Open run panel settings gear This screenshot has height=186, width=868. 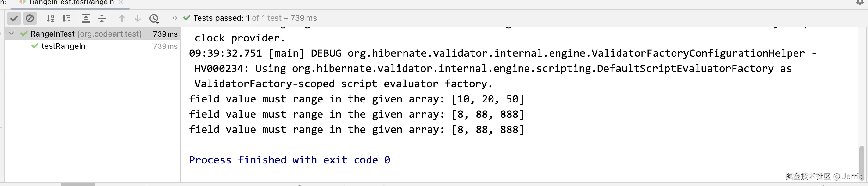click(860, 2)
